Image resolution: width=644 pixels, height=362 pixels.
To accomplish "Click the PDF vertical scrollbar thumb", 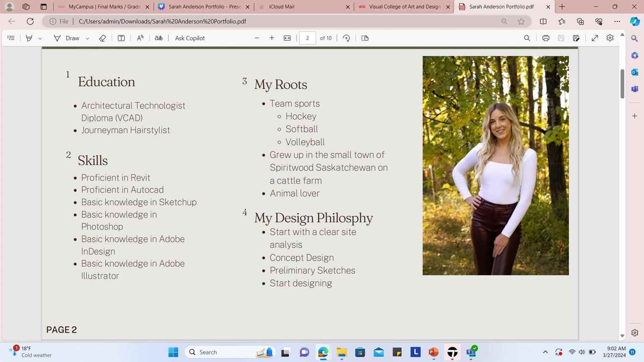I will 622,84.
